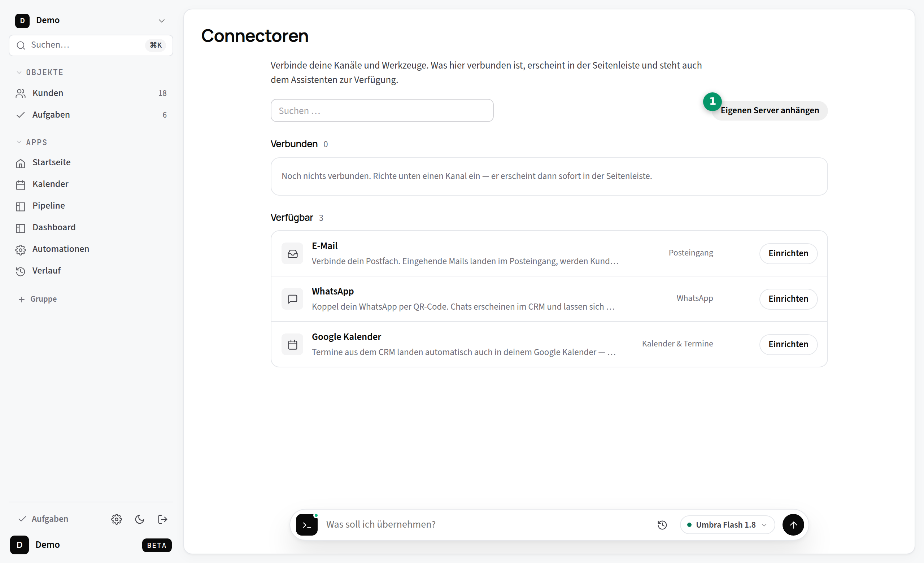Click the Kunden people icon
The image size is (924, 563).
pyautogui.click(x=21, y=93)
